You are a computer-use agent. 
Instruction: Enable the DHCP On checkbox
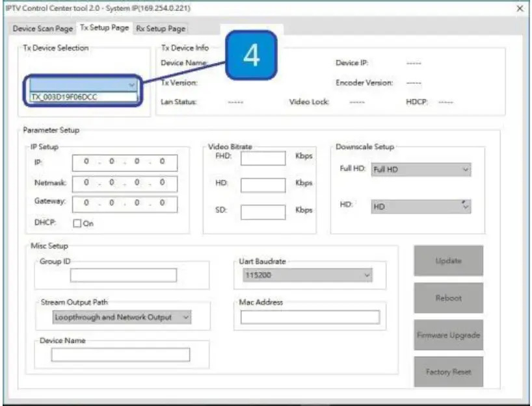77,223
